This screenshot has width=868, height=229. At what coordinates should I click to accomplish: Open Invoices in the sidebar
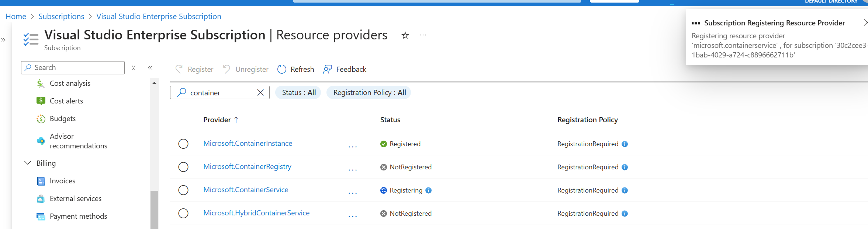pyautogui.click(x=63, y=181)
